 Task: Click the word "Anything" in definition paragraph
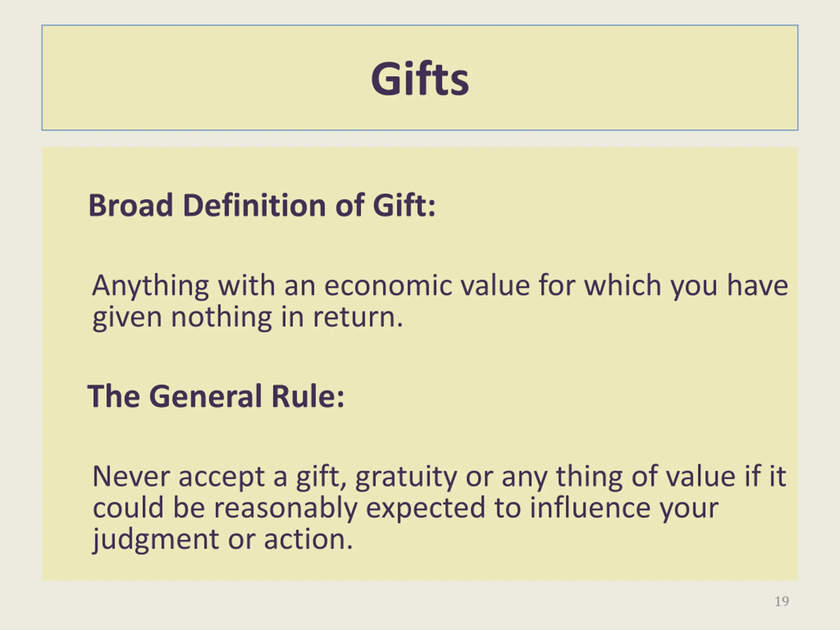tap(150, 285)
